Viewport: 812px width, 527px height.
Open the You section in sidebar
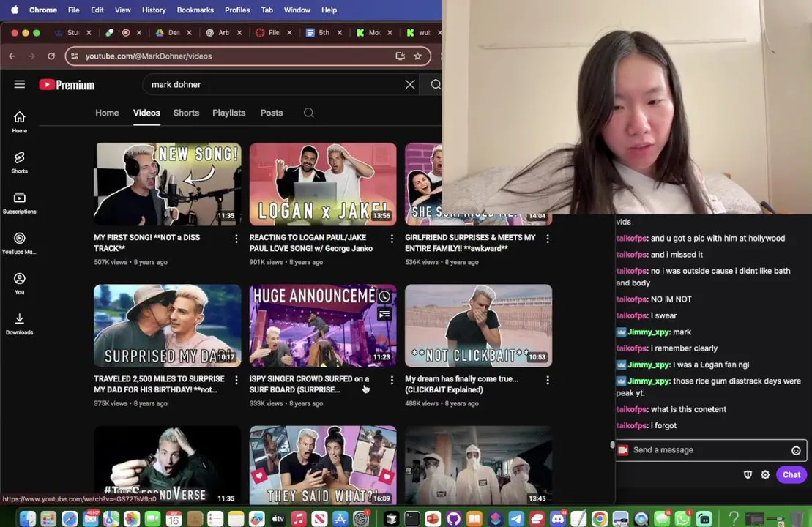pos(20,284)
